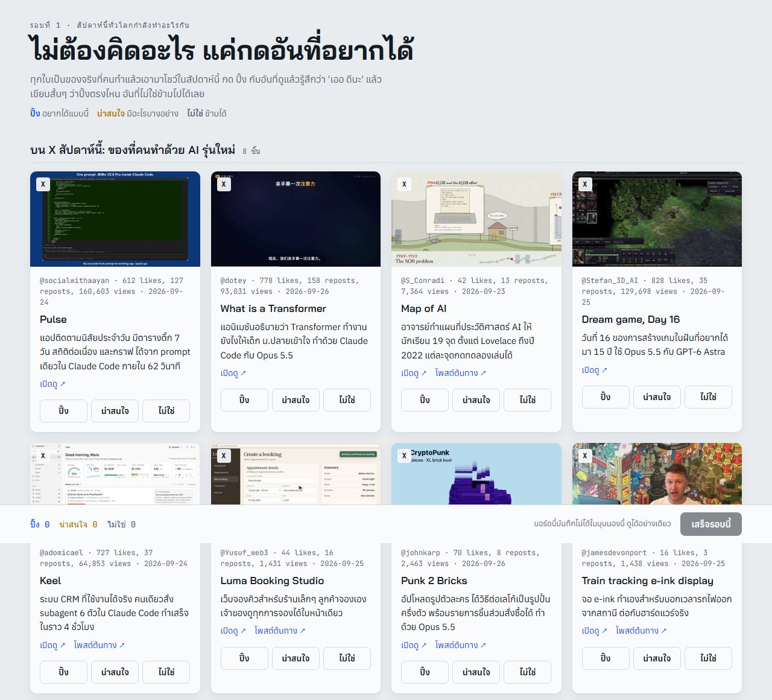Screen dimensions: 772x700
Task: Open the Map of AI illustration thumbnail
Action: (x=476, y=219)
